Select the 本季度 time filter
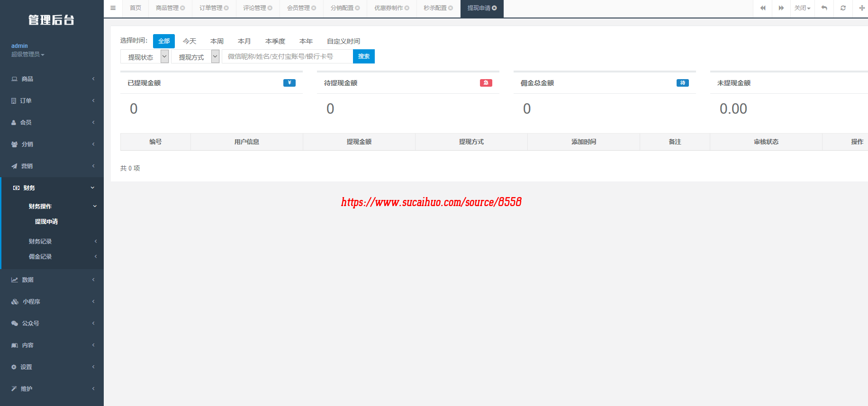This screenshot has height=406, width=868. pos(275,41)
